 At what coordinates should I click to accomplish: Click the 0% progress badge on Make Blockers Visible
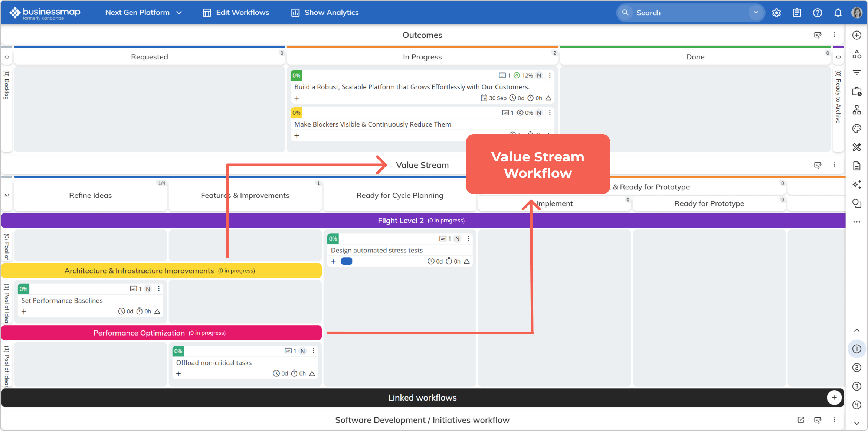pyautogui.click(x=296, y=112)
